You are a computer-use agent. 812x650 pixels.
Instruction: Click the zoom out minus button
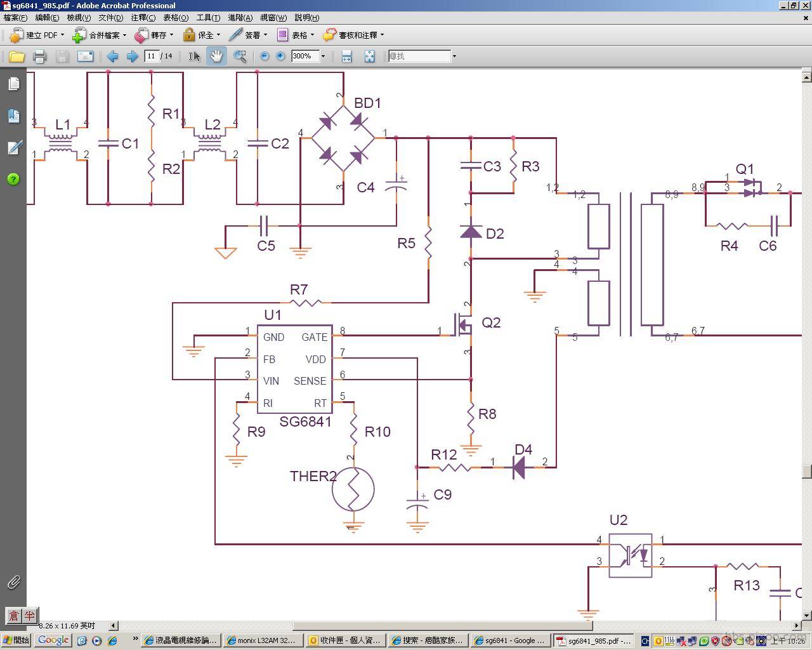coord(265,56)
